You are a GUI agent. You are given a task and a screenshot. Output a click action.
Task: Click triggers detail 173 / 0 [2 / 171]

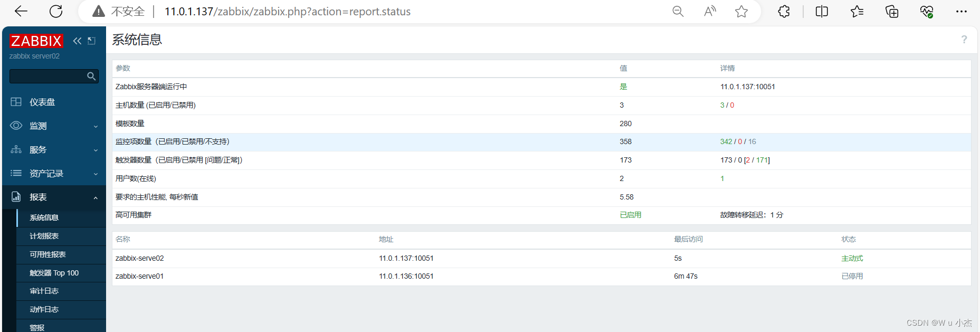click(x=745, y=160)
